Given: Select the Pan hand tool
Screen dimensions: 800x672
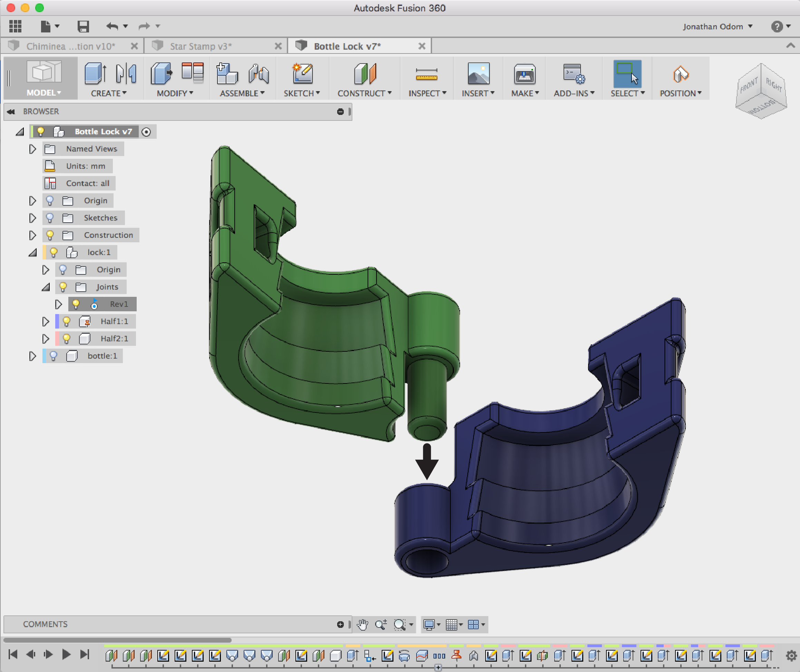Looking at the screenshot, I should [362, 624].
